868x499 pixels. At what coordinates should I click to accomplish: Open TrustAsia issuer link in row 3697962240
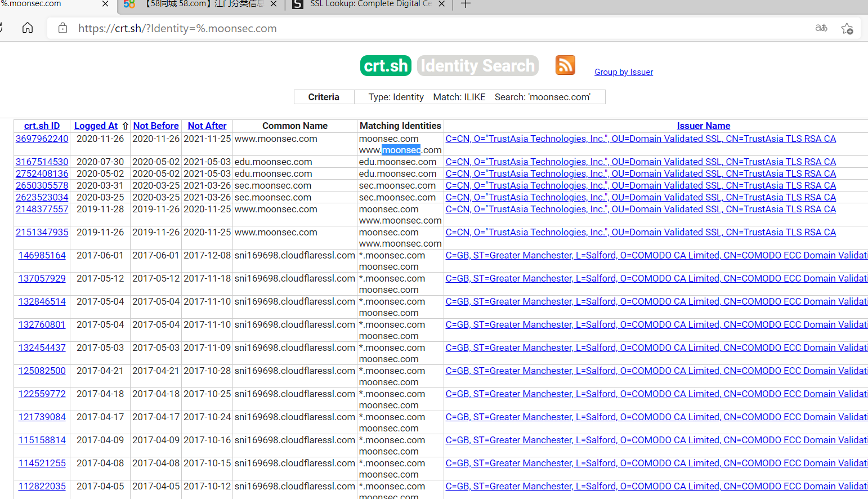pos(641,139)
